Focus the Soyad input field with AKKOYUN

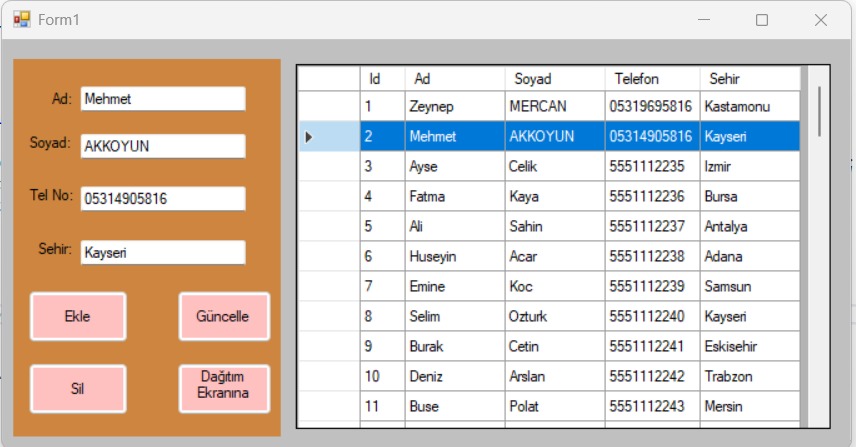(163, 146)
